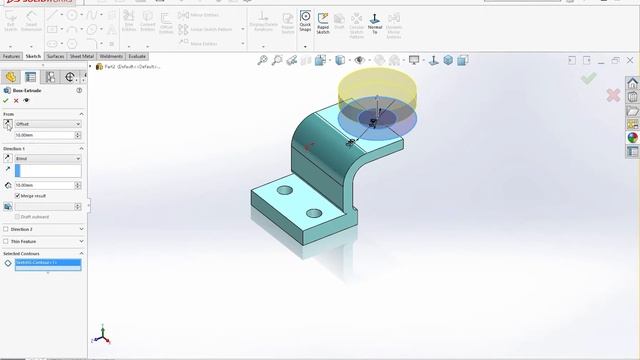Switch to Features ribbon tab
Screen dimensions: 640x360
click(x=11, y=56)
